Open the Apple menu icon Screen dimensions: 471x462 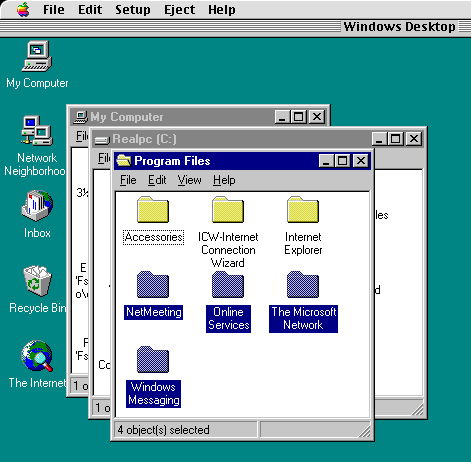[23, 9]
